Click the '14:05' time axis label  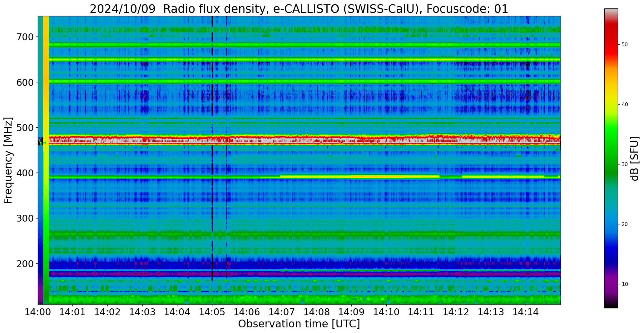[x=212, y=311]
